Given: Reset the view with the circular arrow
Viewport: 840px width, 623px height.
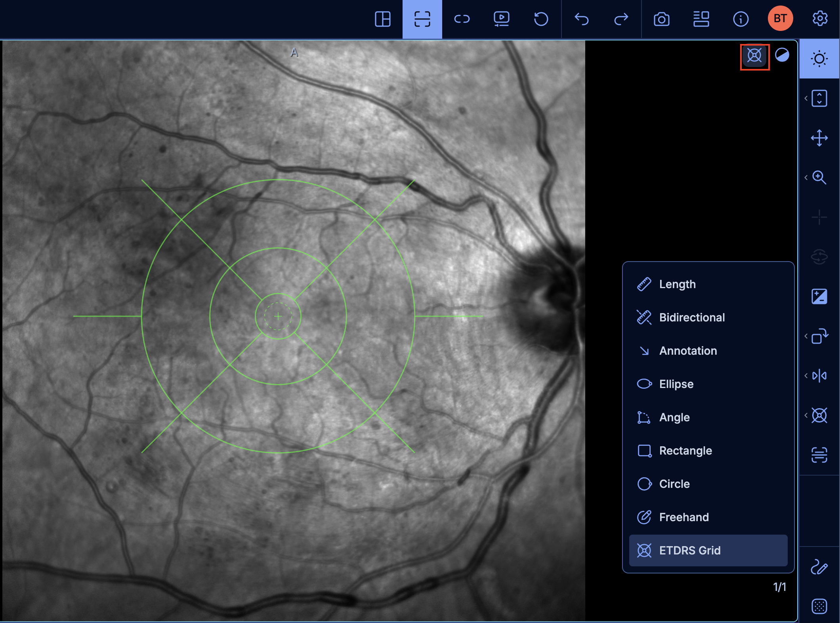Looking at the screenshot, I should pos(541,19).
